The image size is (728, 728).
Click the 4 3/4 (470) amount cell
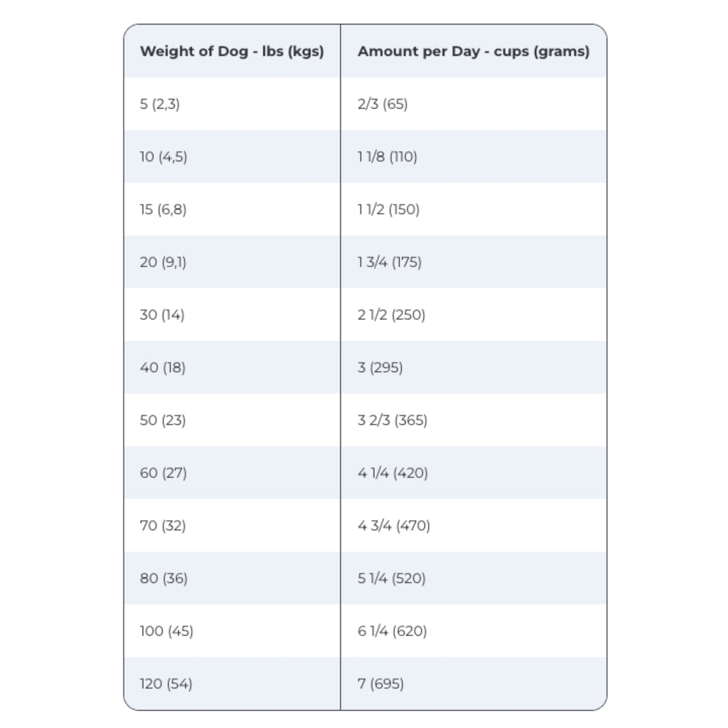point(394,526)
